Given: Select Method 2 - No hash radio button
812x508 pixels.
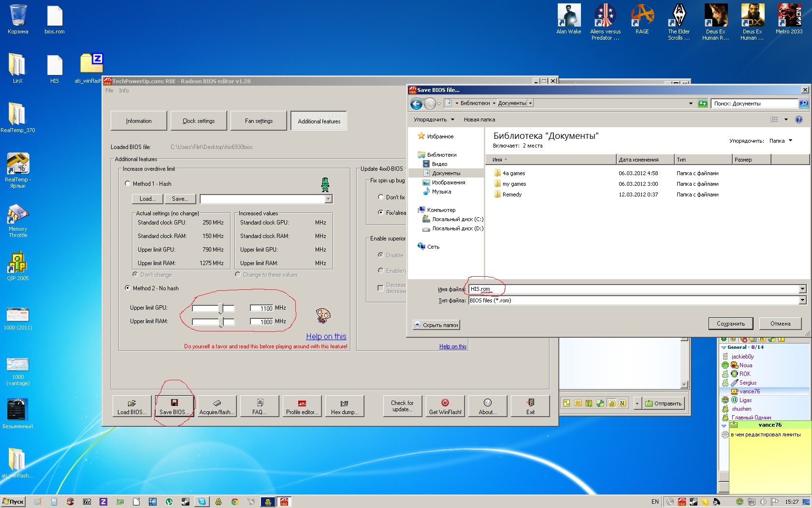Looking at the screenshot, I should tap(128, 288).
